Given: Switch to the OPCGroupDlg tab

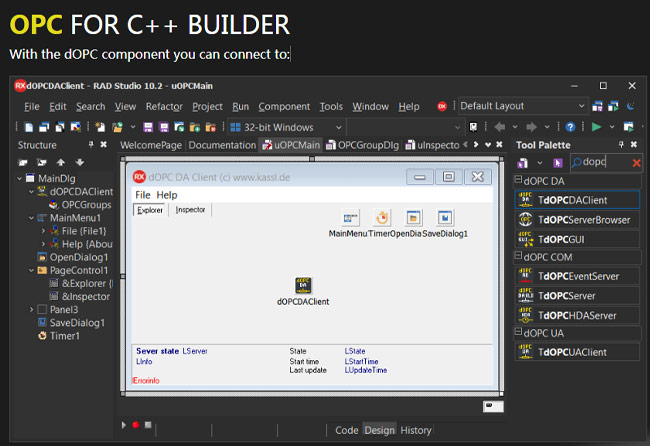Looking at the screenshot, I should point(363,145).
